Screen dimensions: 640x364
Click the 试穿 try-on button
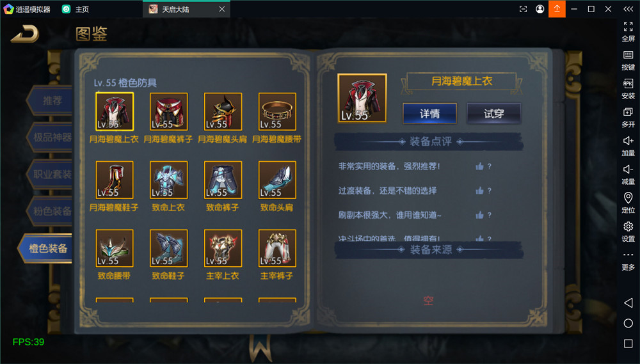tap(493, 113)
